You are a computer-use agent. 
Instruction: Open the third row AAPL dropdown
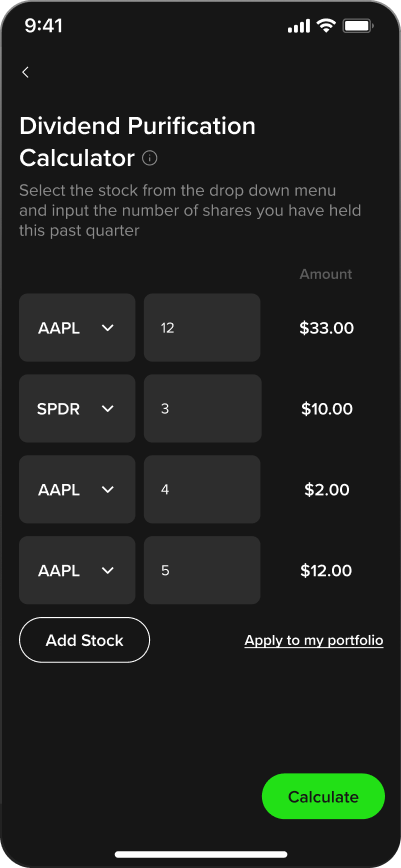point(77,489)
